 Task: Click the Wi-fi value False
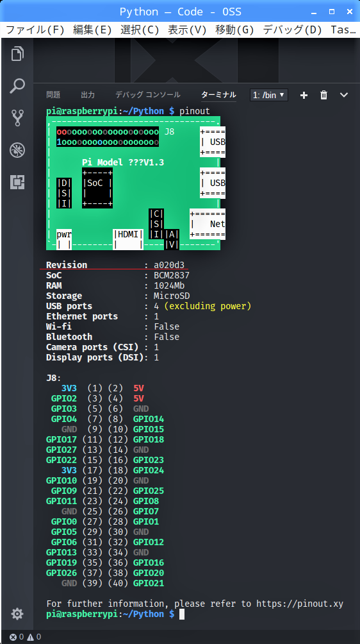click(x=167, y=326)
